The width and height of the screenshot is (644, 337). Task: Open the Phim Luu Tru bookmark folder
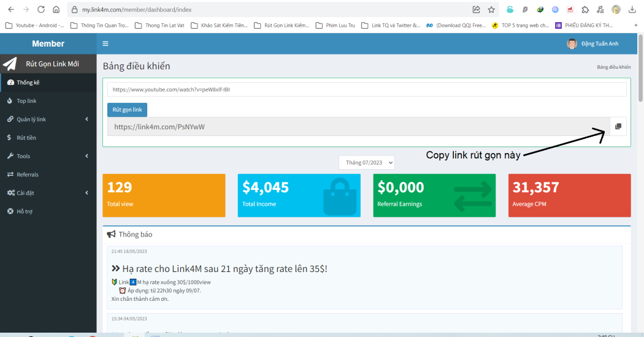click(x=335, y=26)
